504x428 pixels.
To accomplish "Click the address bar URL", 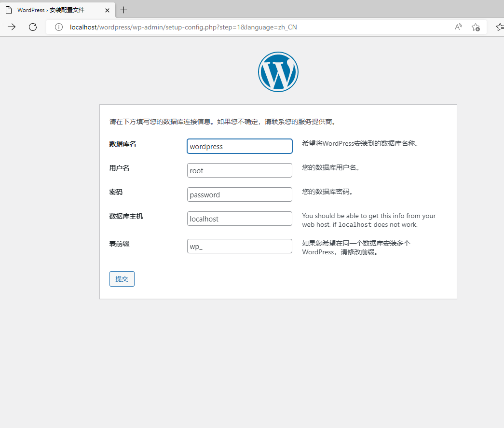I will coord(183,27).
